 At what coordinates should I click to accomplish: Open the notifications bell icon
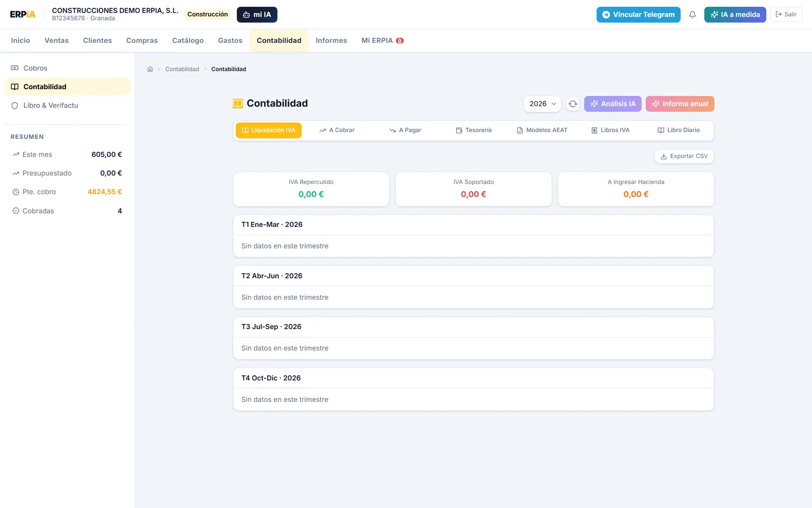click(x=692, y=15)
